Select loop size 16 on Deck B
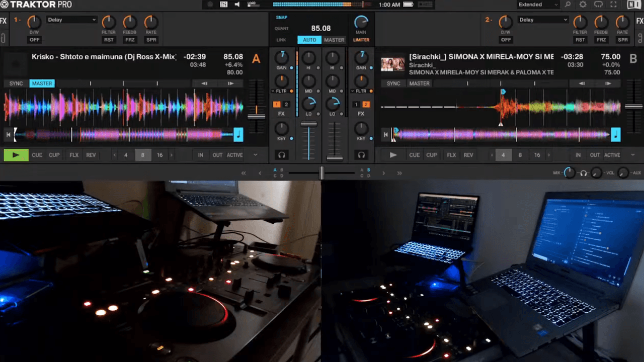Viewport: 644px width, 362px height. [537, 155]
